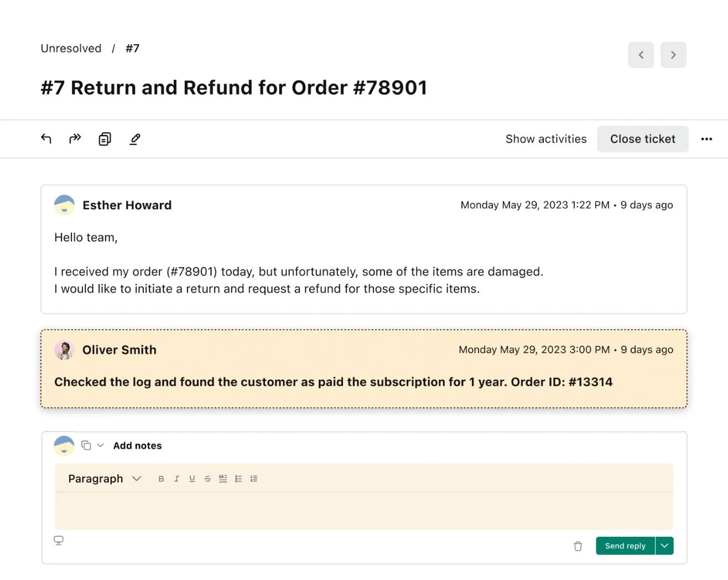Navigate to the next ticket with the right arrow
Screen dimensions: 728x580
(673, 55)
